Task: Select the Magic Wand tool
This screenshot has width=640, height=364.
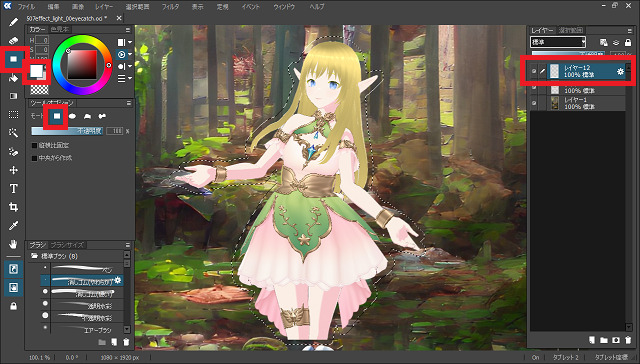Action: pyautogui.click(x=13, y=133)
